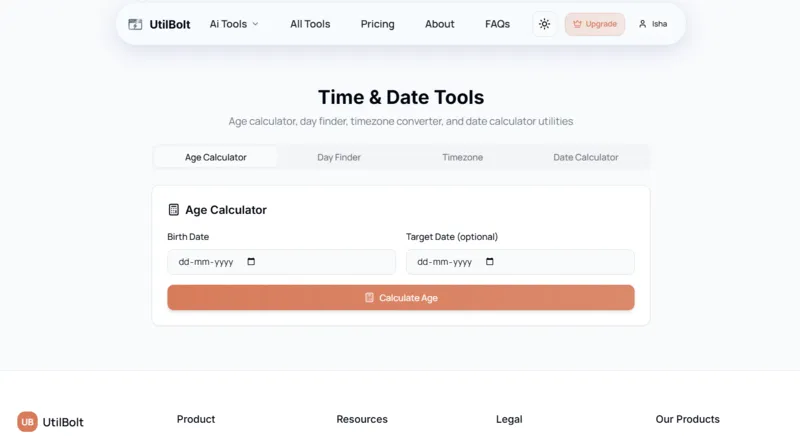The height and width of the screenshot is (437, 800).
Task: Open the Target Date calendar picker icon
Action: click(490, 262)
